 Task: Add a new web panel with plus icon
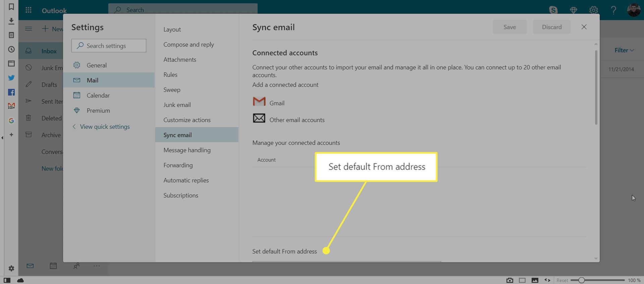(11, 135)
